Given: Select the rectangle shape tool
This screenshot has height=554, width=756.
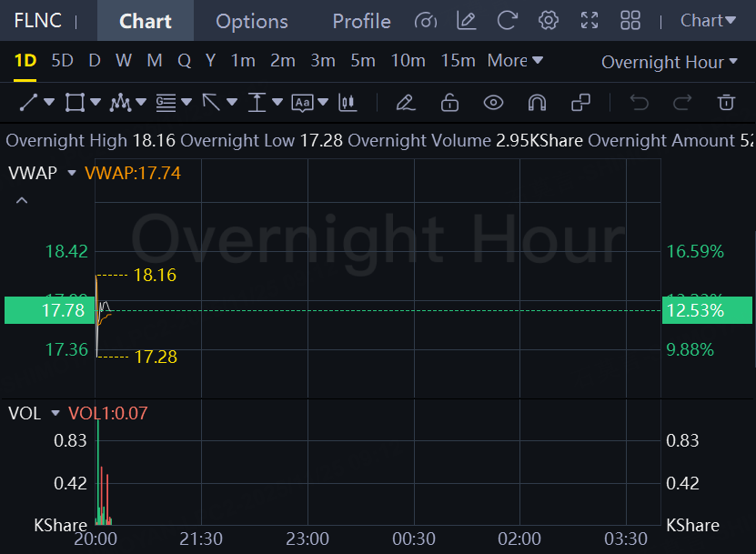Looking at the screenshot, I should pos(75,103).
